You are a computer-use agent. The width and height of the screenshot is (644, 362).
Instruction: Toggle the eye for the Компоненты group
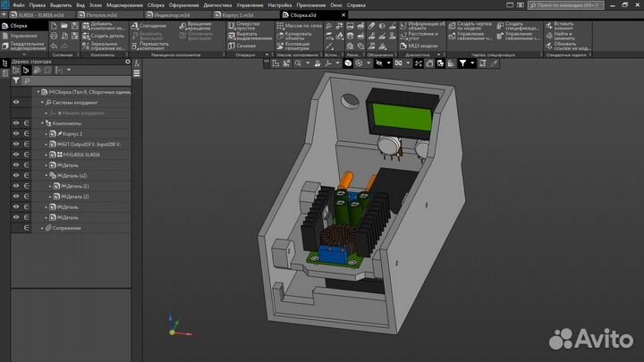click(x=16, y=123)
